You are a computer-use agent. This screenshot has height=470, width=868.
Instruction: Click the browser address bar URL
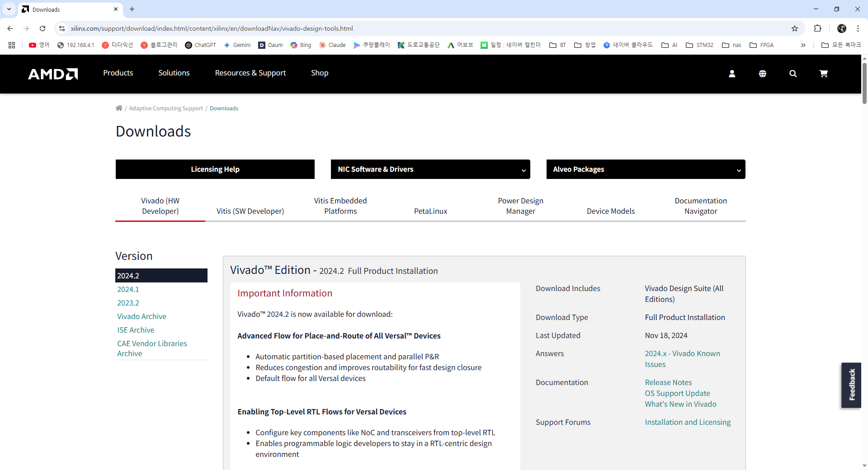click(212, 28)
